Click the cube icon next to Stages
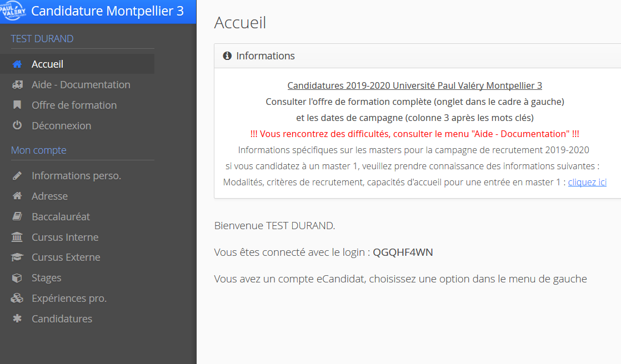 [x=17, y=278]
